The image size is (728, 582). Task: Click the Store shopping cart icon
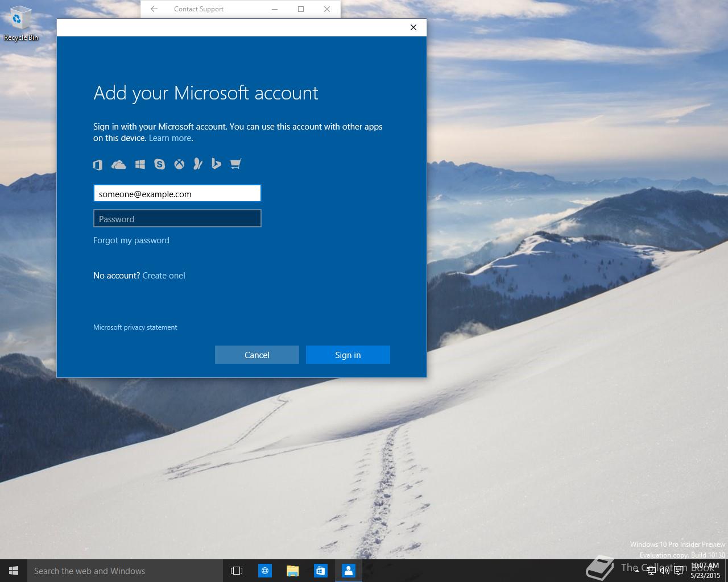click(x=236, y=164)
